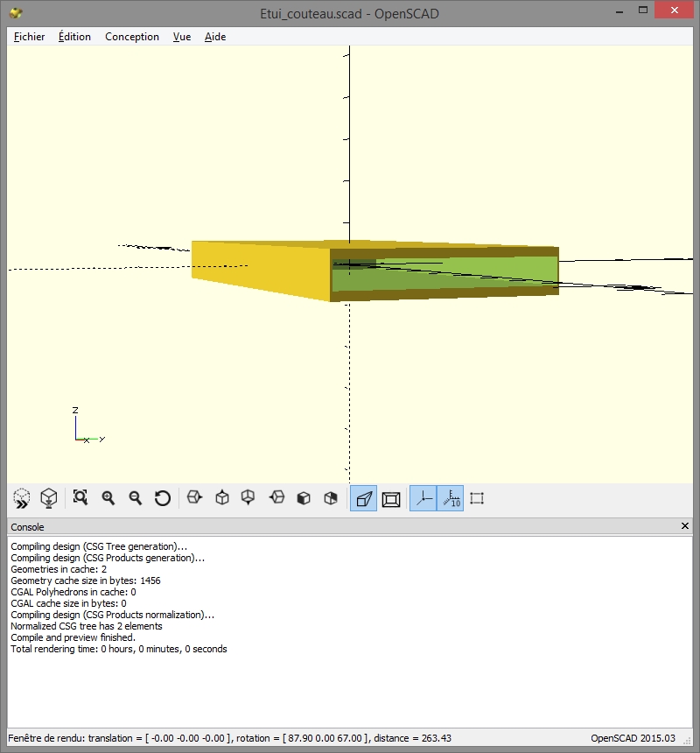700x753 pixels.
Task: Open the Fichier menu
Action: (x=29, y=37)
